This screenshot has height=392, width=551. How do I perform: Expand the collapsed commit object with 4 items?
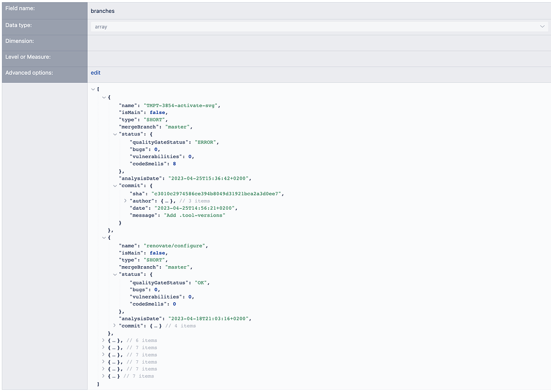[114, 325]
